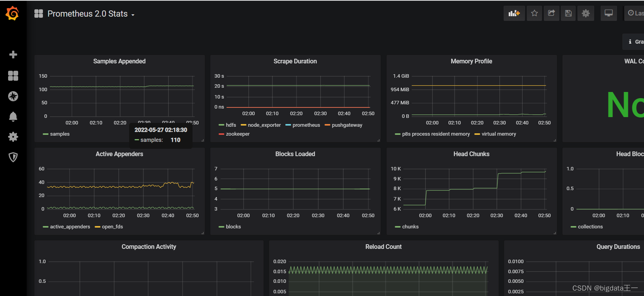Open the Server Admin shield icon
644x296 pixels.
point(13,157)
